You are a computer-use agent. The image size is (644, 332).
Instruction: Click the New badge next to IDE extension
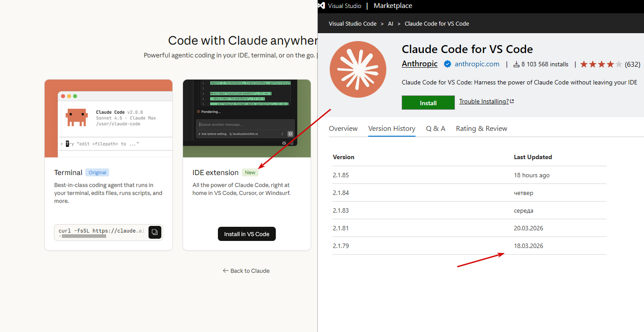point(250,172)
